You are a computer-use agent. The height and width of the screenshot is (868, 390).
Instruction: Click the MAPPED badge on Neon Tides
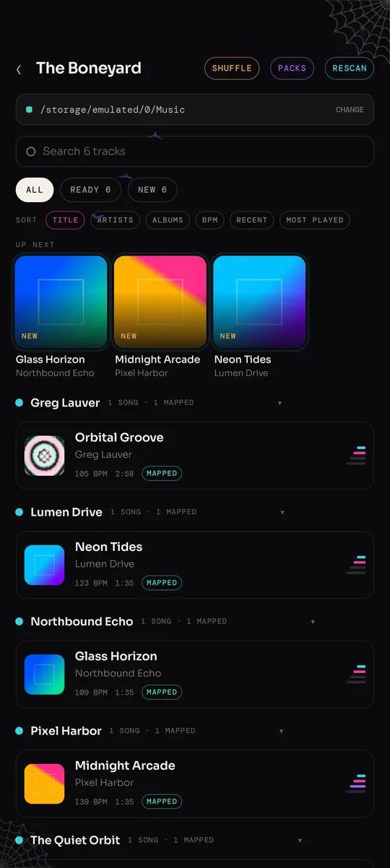point(162,583)
